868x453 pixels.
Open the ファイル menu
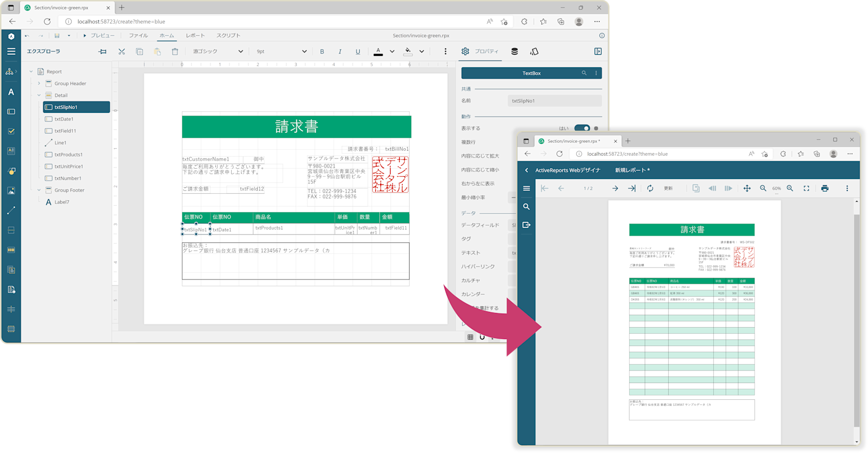(138, 35)
